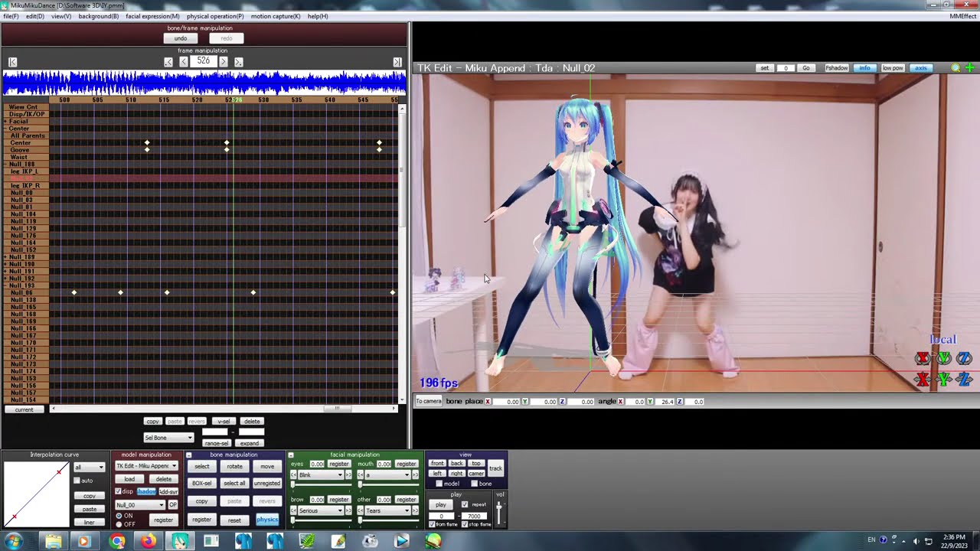The height and width of the screenshot is (551, 980).
Task: Click previous eyes morph arrow
Action: 292,475
